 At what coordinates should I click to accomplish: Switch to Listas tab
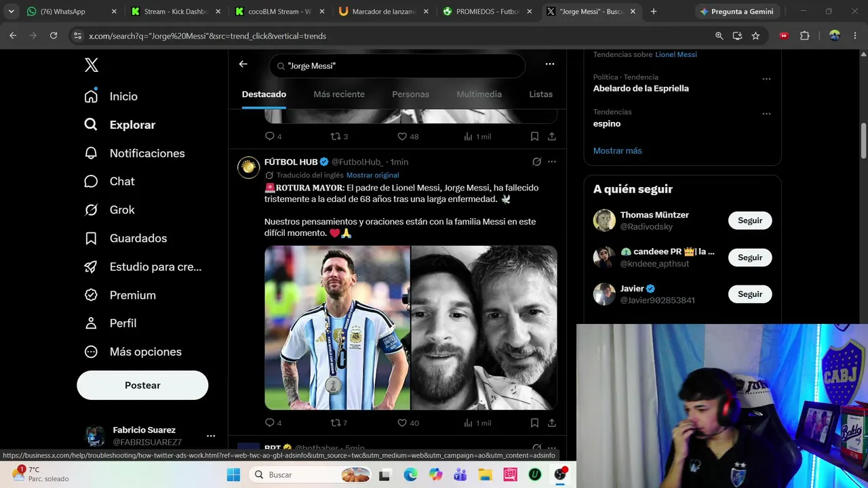540,94
